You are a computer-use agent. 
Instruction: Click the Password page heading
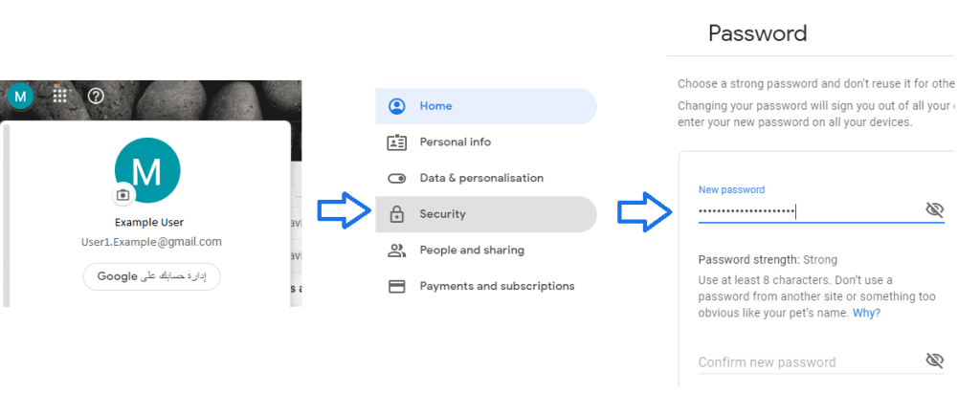click(757, 33)
